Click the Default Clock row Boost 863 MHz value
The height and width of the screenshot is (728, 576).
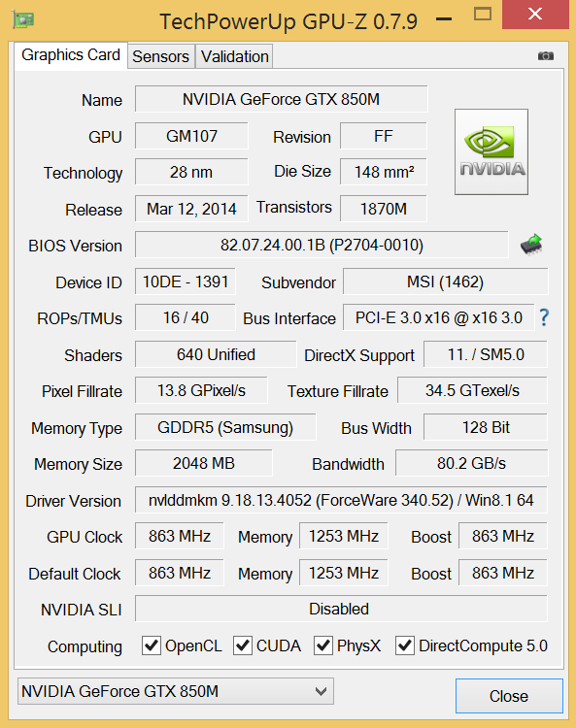point(503,573)
